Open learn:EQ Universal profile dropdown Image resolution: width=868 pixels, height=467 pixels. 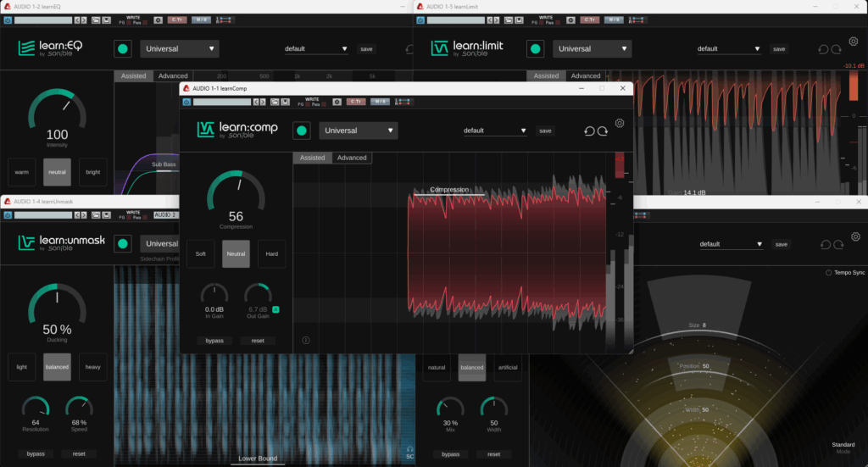pyautogui.click(x=180, y=49)
